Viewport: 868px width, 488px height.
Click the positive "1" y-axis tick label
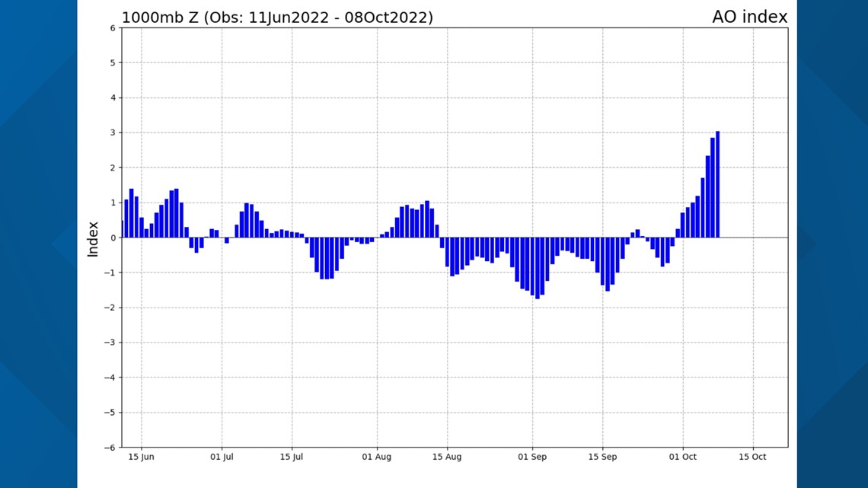[113, 203]
